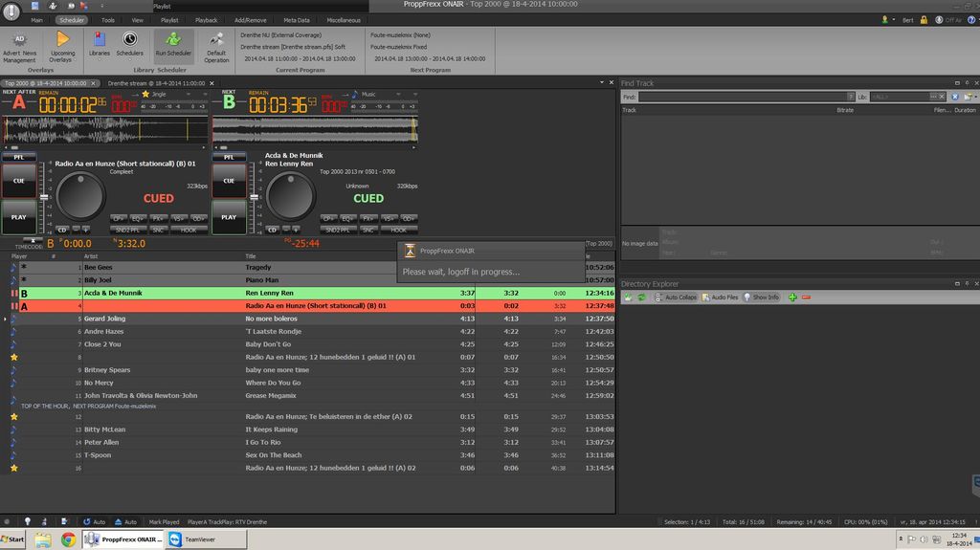Click the question mark in Find field
Viewport: 980px width, 550px height.
click(850, 97)
